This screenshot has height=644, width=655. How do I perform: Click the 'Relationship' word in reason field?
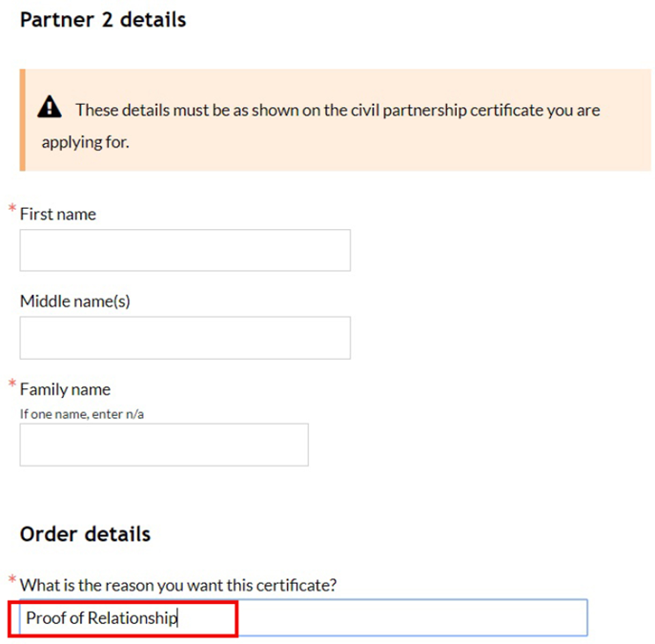[133, 618]
